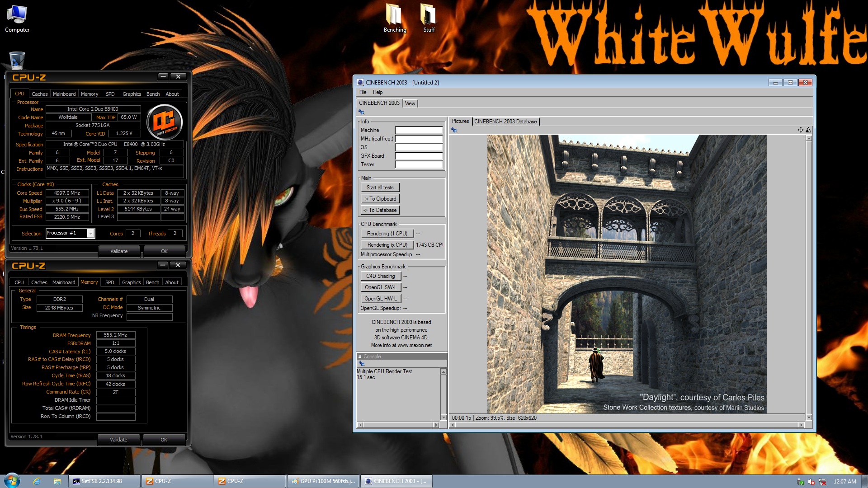Click the Tester input field
Screen dimensions: 868x488
click(419, 164)
